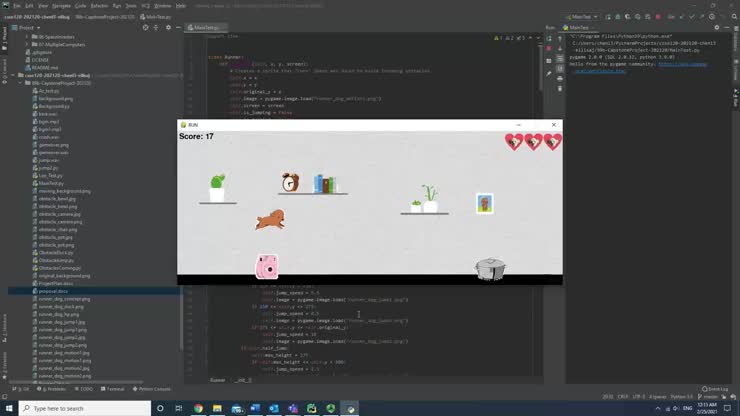Select the MainTest.py editor tab
This screenshot has height=416, width=740.
coord(206,28)
